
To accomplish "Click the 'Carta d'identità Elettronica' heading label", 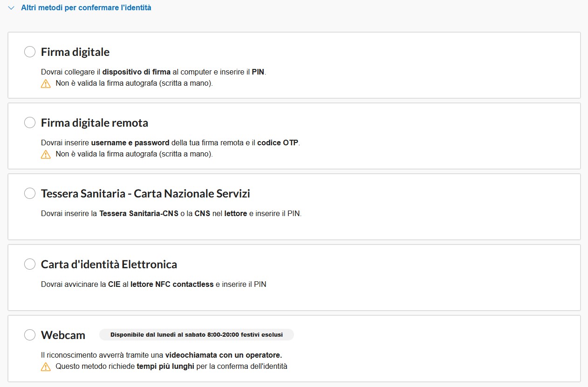I will [109, 264].
